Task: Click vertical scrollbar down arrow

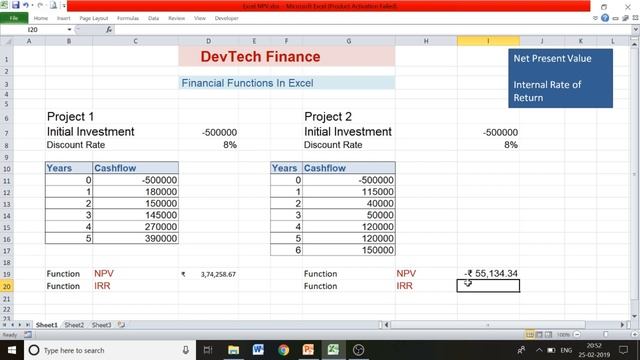Action: (635, 316)
